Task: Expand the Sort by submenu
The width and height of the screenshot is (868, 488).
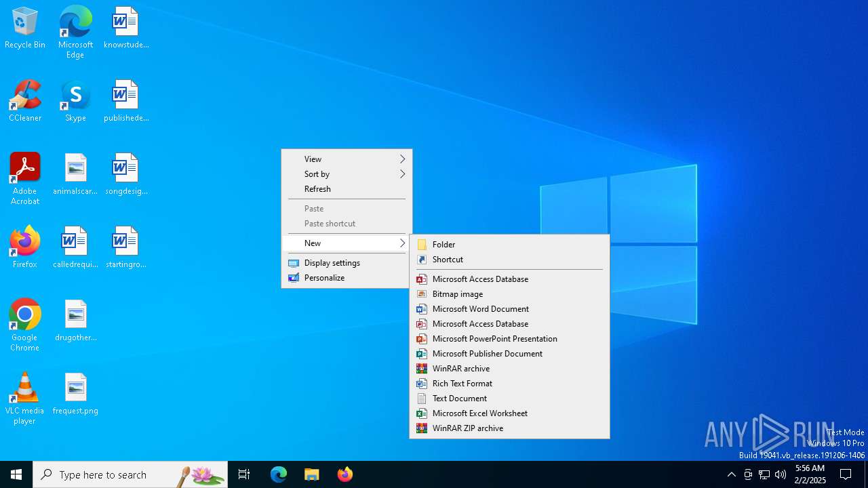Action: 347,174
